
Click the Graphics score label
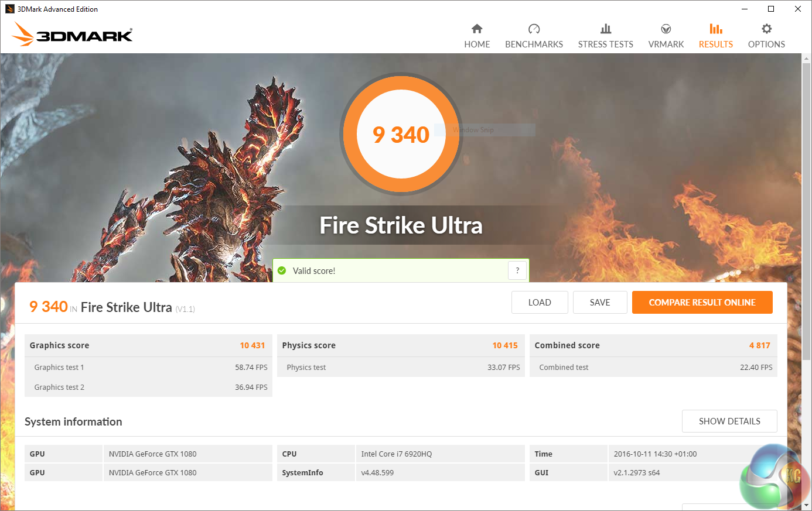pyautogui.click(x=59, y=345)
